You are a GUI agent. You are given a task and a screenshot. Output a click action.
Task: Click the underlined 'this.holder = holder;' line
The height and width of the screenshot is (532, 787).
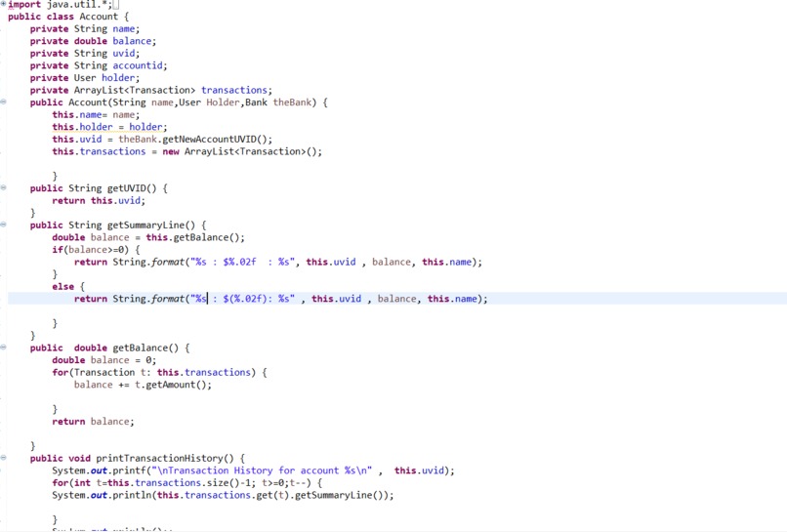coord(109,127)
